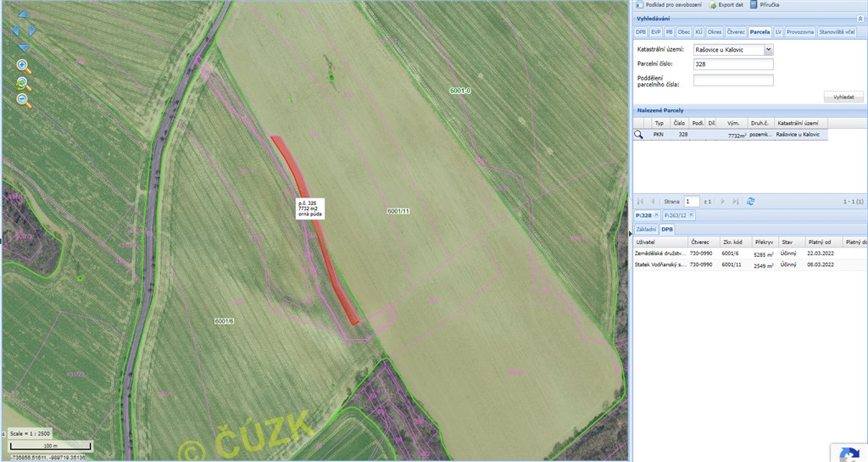
Task: Click the Vyhledat button
Action: (x=843, y=97)
